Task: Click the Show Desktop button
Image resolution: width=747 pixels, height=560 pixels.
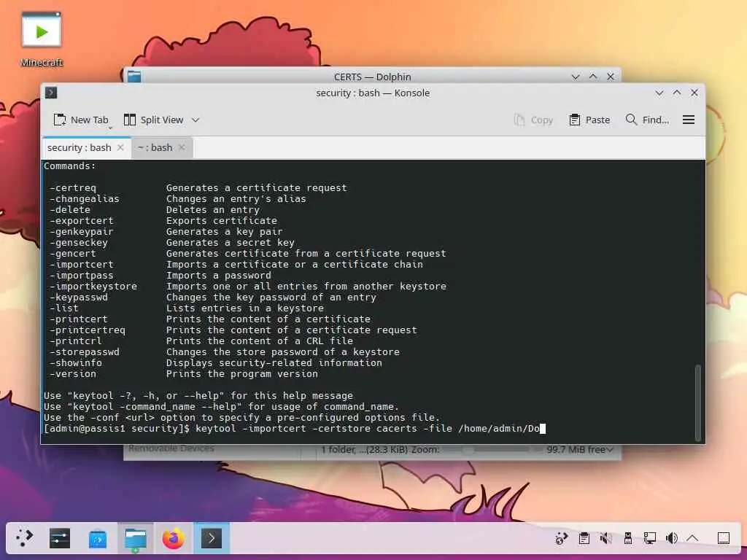Action: [x=724, y=539]
